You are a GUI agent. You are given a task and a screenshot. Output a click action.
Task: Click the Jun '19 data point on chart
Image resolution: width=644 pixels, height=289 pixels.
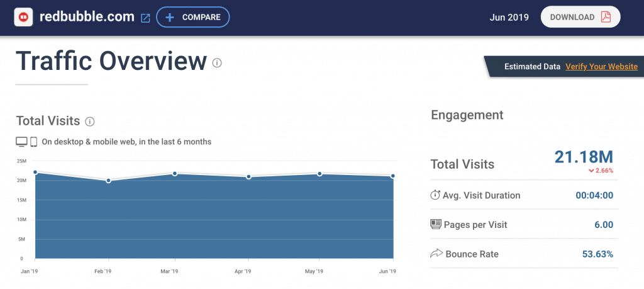coord(392,176)
